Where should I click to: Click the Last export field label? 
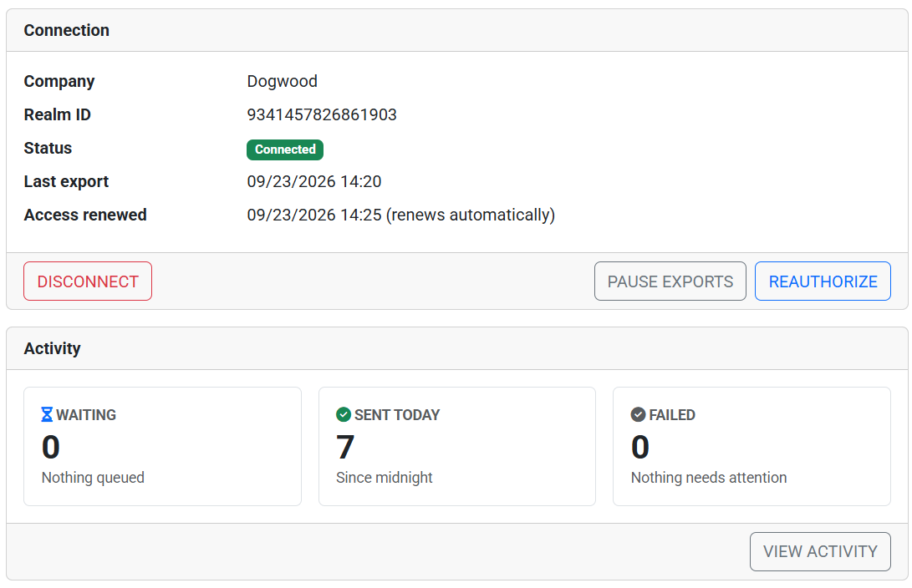tap(66, 181)
